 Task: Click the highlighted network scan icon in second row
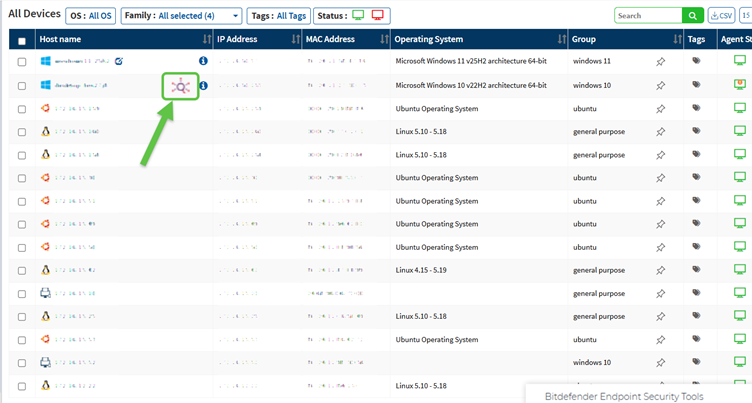pos(180,86)
